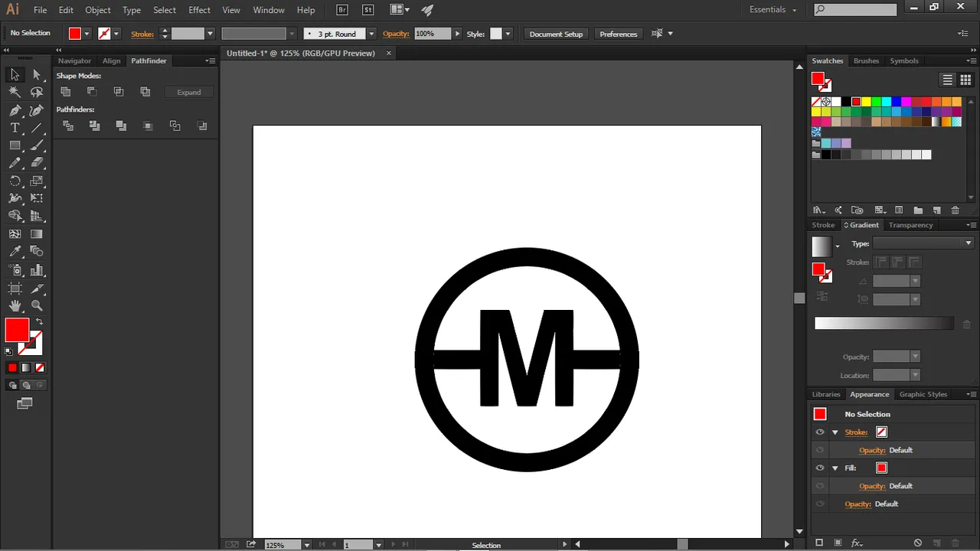Select the Selection tool arrow
The width and height of the screenshot is (980, 551).
click(15, 74)
